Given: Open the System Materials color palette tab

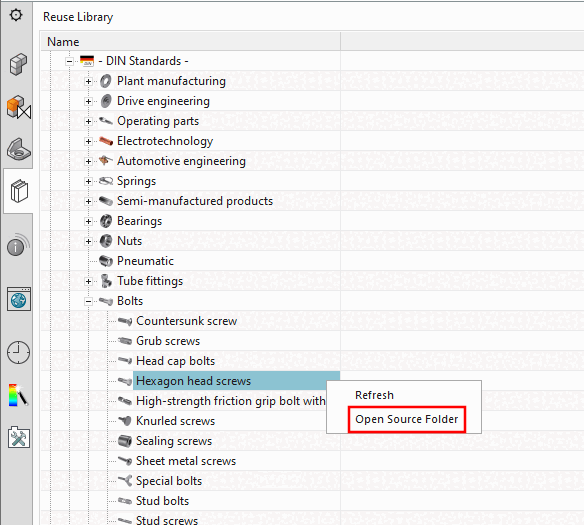Looking at the screenshot, I should (18, 395).
